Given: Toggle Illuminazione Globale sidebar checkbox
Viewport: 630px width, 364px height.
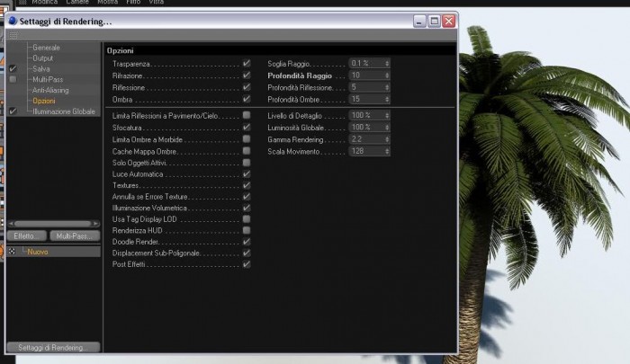Looking at the screenshot, I should (13, 111).
